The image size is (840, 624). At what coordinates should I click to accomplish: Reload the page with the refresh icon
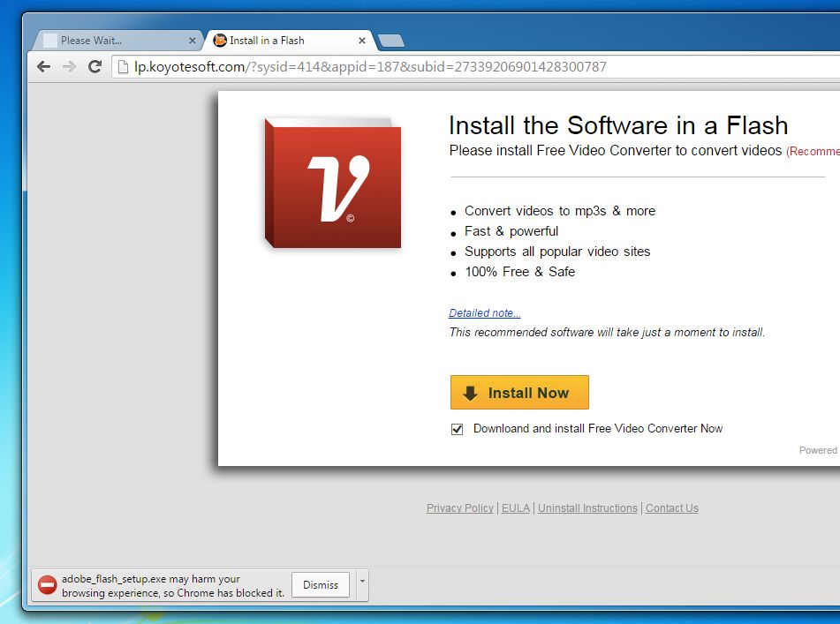[94, 66]
